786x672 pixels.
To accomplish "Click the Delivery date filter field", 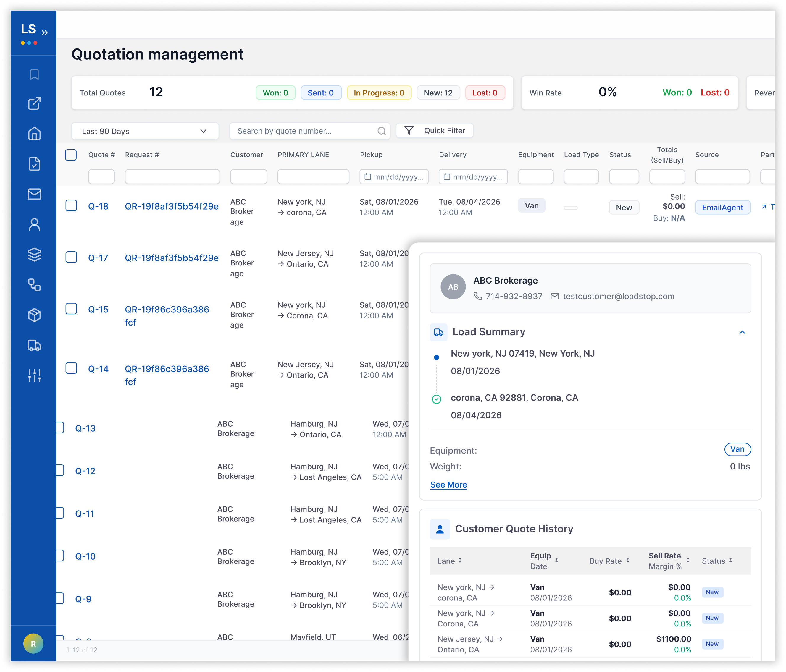I will (473, 176).
